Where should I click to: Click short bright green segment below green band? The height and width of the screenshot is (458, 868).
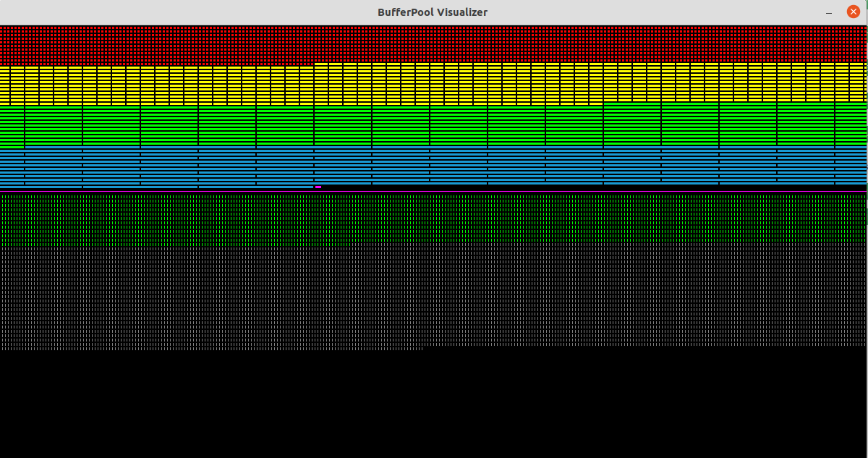[12, 147]
